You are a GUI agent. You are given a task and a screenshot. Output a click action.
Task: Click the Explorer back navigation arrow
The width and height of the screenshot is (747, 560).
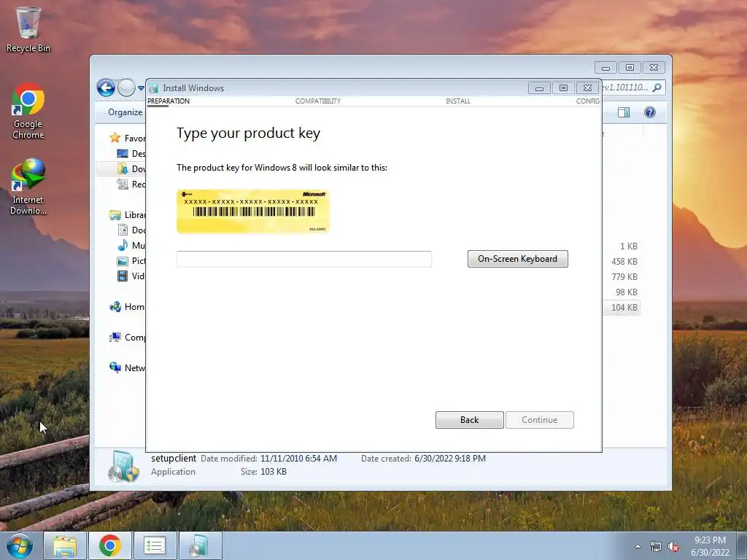[106, 87]
